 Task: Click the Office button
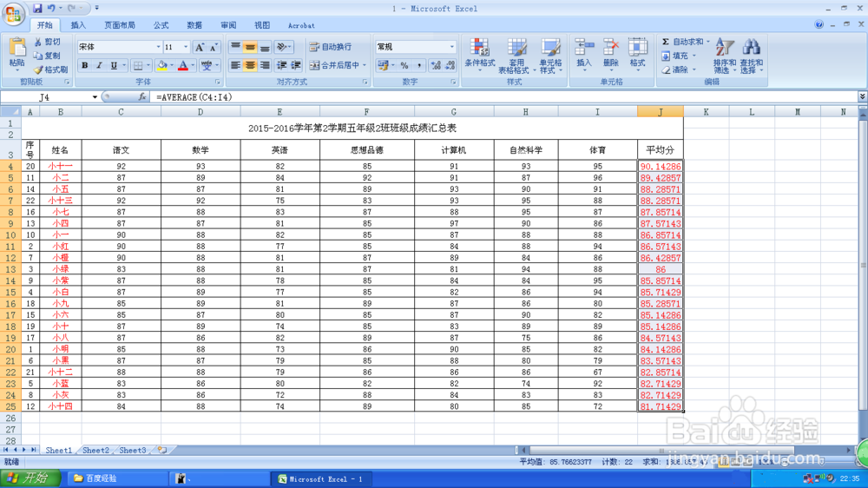click(x=13, y=13)
